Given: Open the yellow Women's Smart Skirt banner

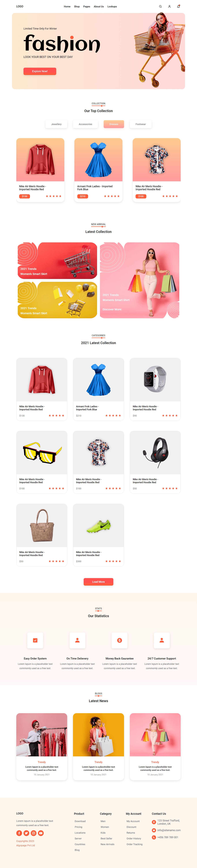Looking at the screenshot, I should pyautogui.click(x=57, y=300).
